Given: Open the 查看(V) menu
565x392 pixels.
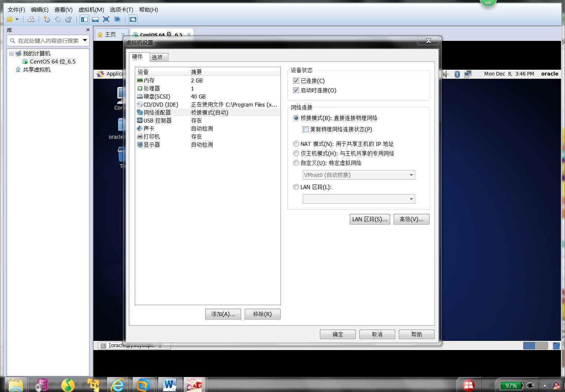Looking at the screenshot, I should click(64, 10).
